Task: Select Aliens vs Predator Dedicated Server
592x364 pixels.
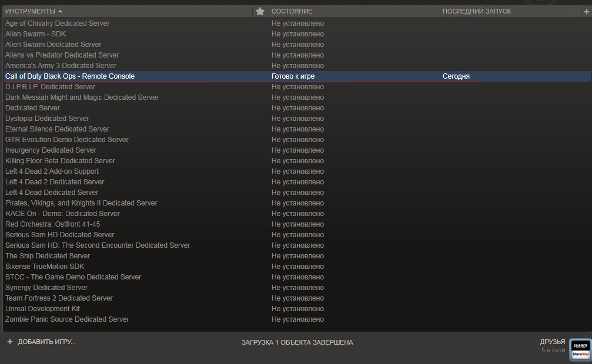Action: 62,55
